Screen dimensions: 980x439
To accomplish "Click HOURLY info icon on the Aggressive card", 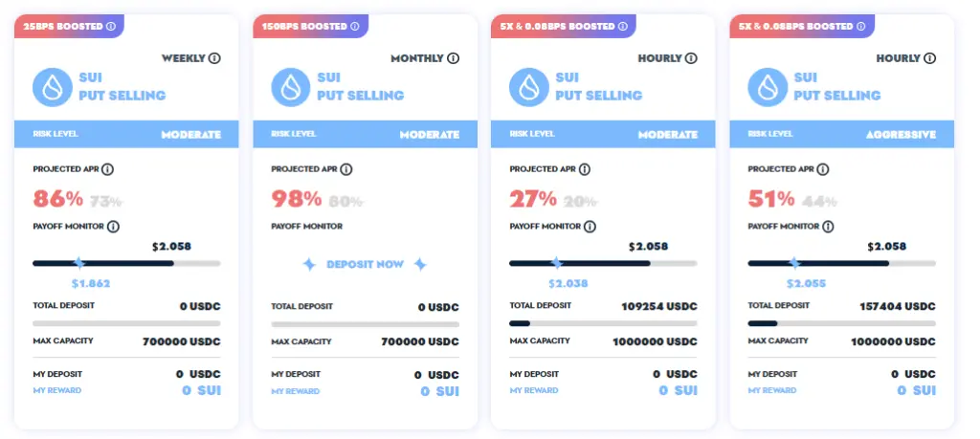I will [x=929, y=58].
